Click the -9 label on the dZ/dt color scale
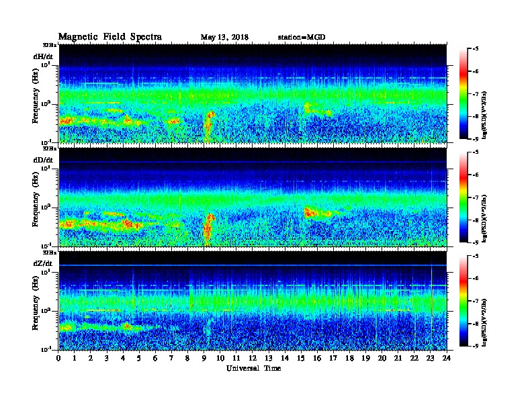 (x=475, y=346)
